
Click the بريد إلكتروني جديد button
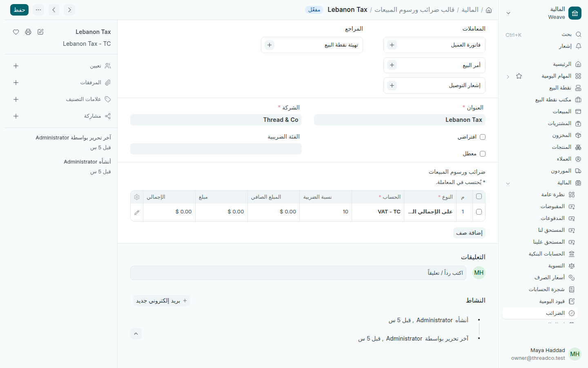click(x=162, y=301)
